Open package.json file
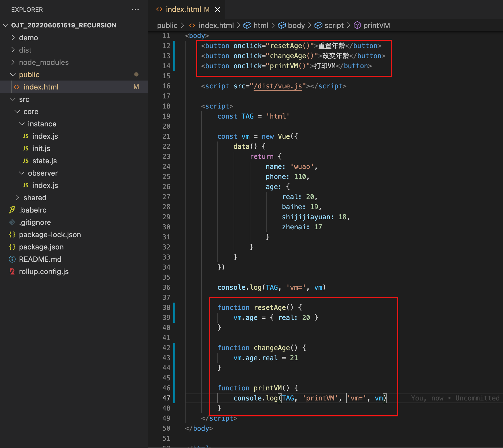503x448 pixels. tap(74, 247)
